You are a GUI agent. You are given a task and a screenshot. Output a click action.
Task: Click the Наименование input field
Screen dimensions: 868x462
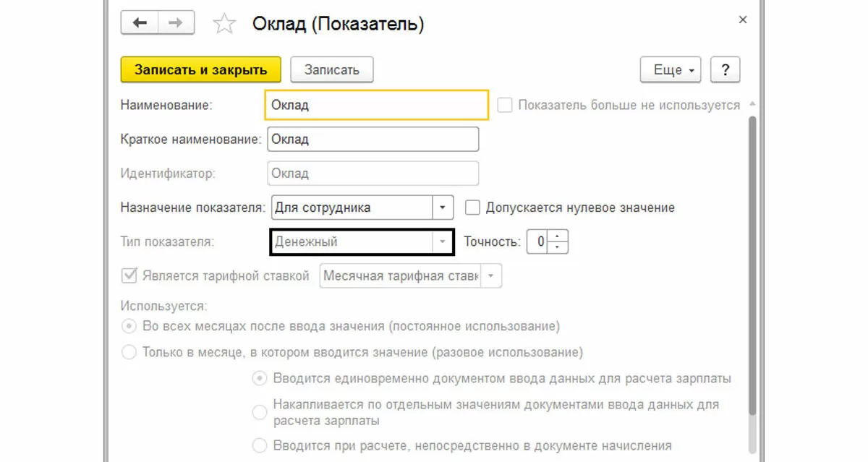(x=376, y=105)
